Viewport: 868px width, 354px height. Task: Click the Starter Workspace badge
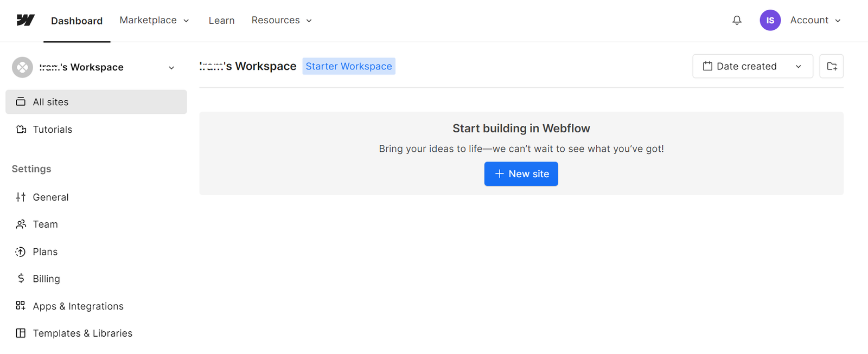pos(349,66)
